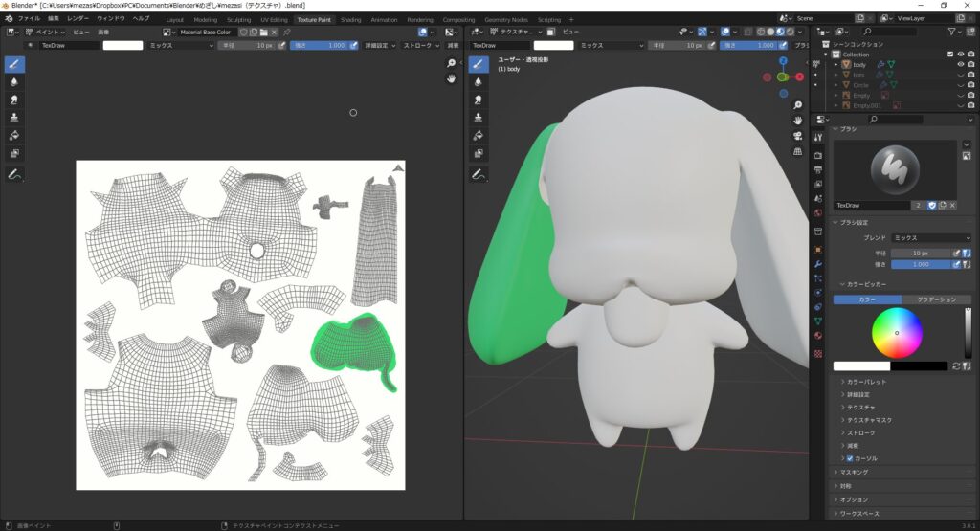Select the Smear tool in image editor
The image size is (980, 531).
[15, 100]
